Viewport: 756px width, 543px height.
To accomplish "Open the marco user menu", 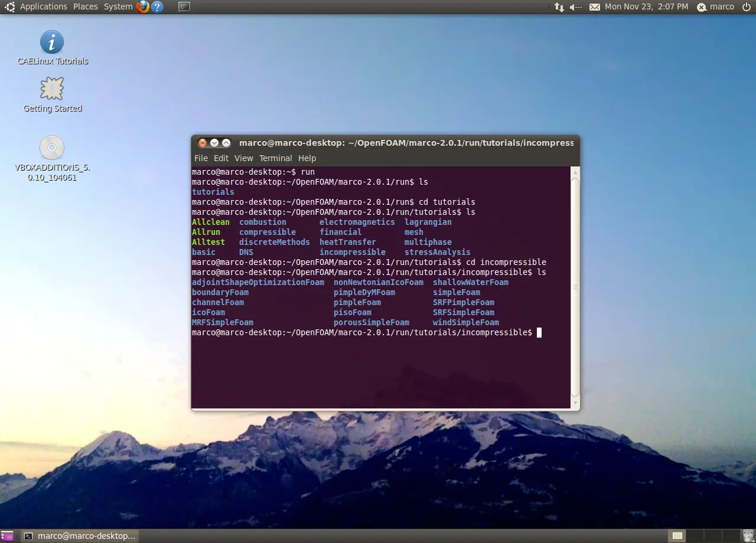I will tap(716, 7).
